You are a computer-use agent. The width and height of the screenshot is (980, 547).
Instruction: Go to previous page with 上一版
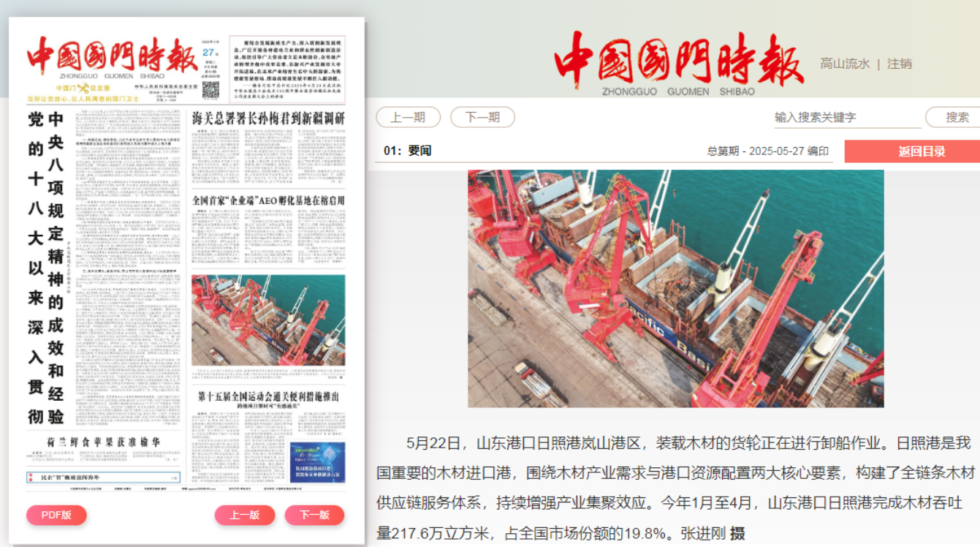pyautogui.click(x=245, y=515)
